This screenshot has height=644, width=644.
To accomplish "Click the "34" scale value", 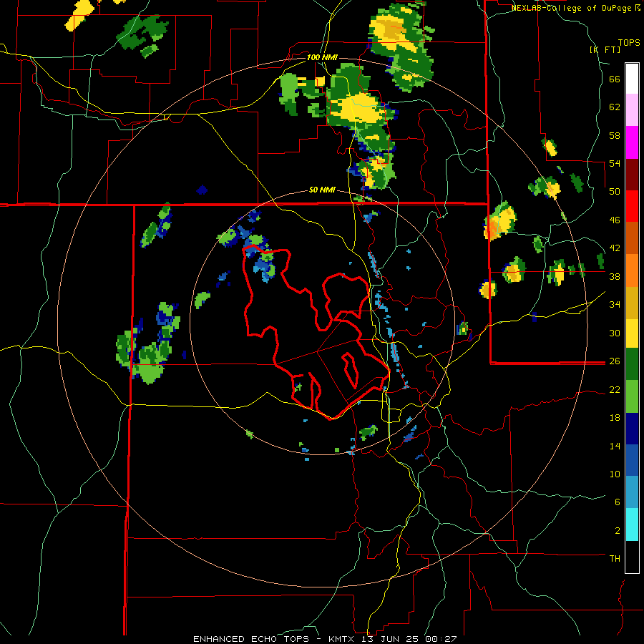I will coord(615,305).
